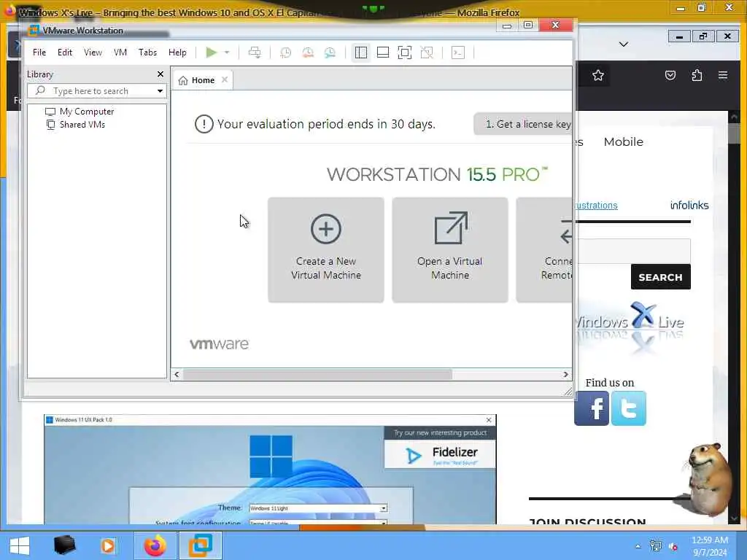This screenshot has height=560, width=747.
Task: Click Create a New Virtual Machine
Action: tap(326, 249)
